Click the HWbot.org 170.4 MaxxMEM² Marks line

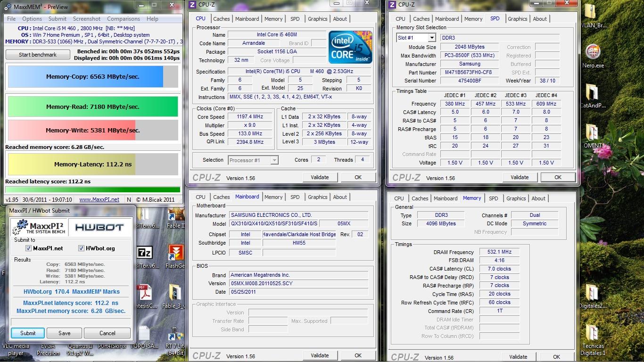(x=72, y=292)
